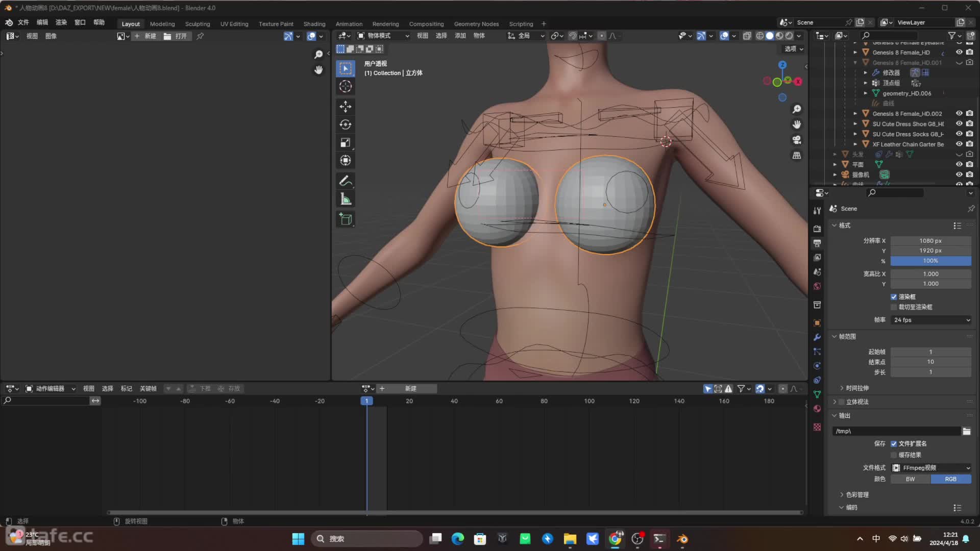The image size is (980, 551).
Task: Open the Texture properties checker tab
Action: pyautogui.click(x=817, y=427)
